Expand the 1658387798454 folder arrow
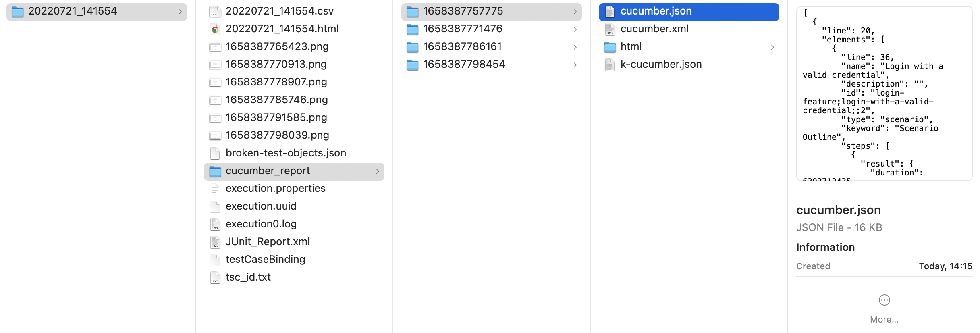The height and width of the screenshot is (333, 980). 575,65
